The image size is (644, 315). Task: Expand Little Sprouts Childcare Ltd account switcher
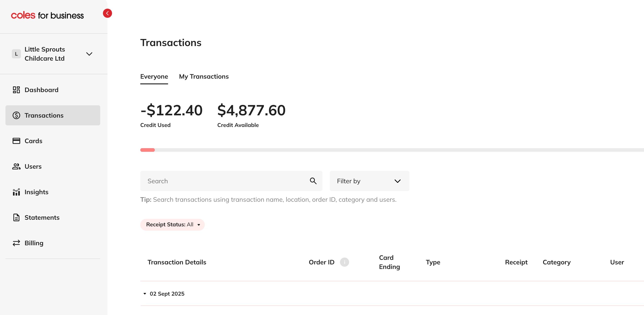click(x=89, y=54)
